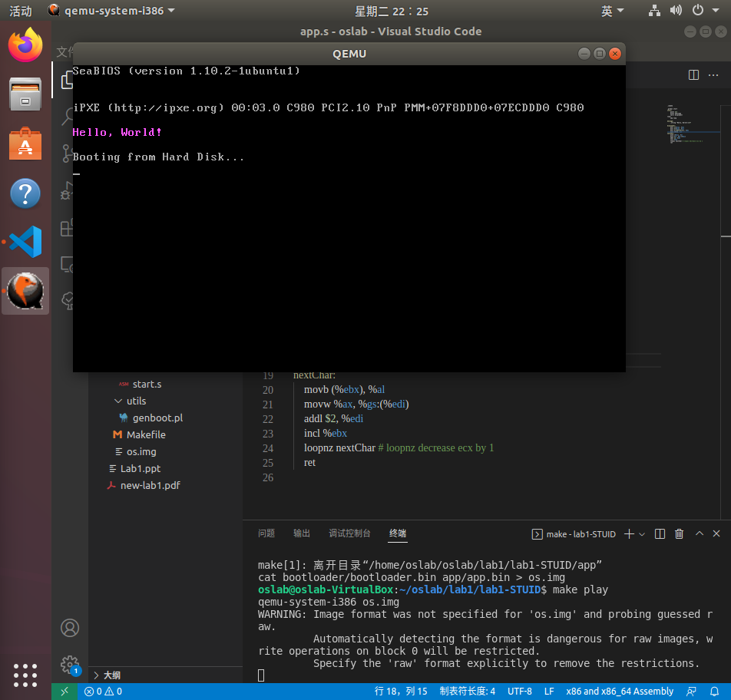Open the Manage gear settings icon
This screenshot has height=700, width=731.
[70, 665]
